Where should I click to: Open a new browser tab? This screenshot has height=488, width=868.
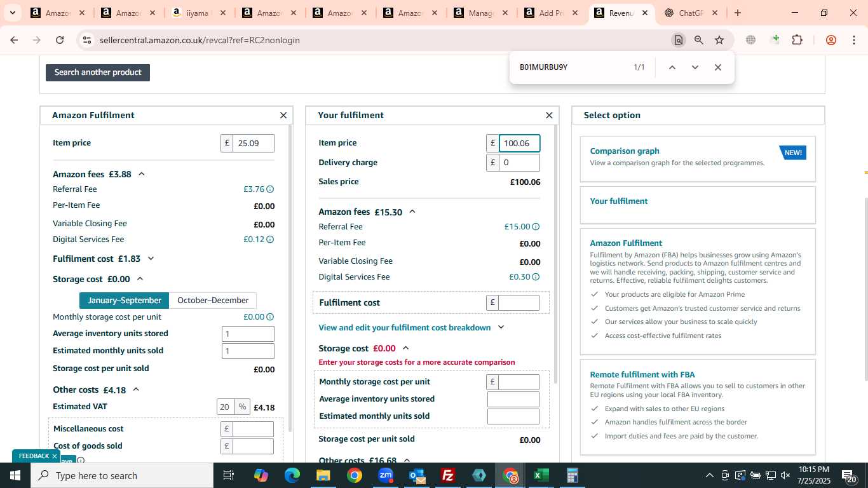737,13
